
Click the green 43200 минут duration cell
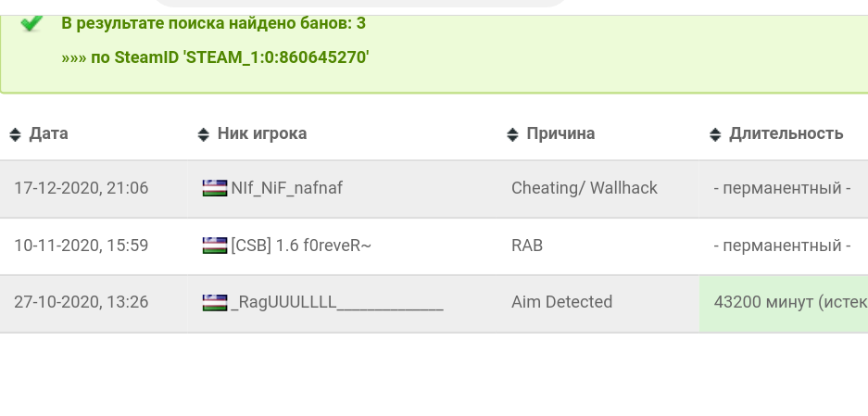[784, 303]
